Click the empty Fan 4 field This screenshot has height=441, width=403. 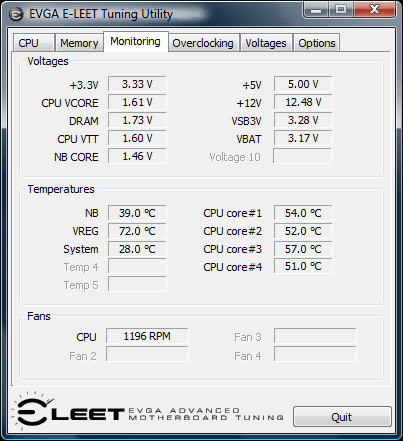(x=315, y=354)
